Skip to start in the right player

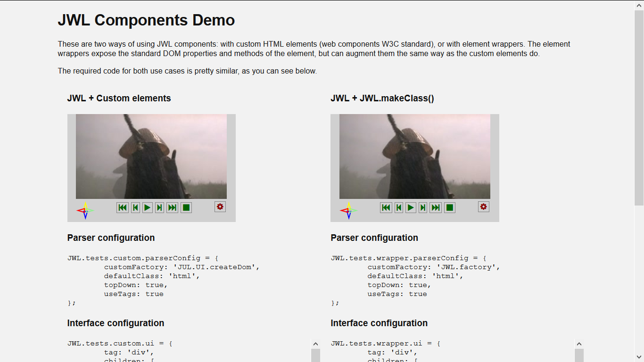(386, 207)
